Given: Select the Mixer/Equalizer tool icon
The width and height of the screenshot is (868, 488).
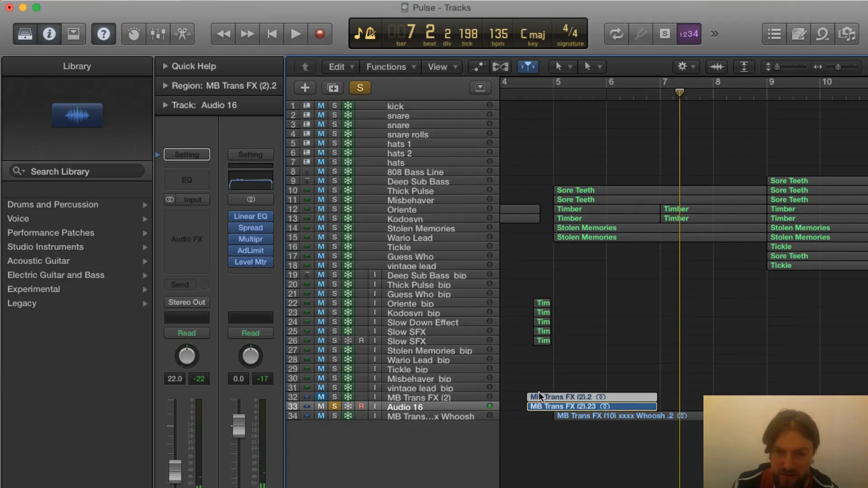Looking at the screenshot, I should pos(158,34).
